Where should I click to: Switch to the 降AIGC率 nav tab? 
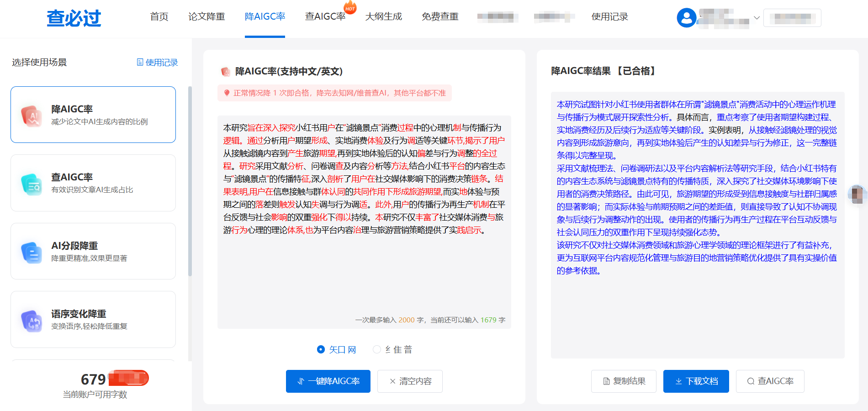tap(265, 17)
